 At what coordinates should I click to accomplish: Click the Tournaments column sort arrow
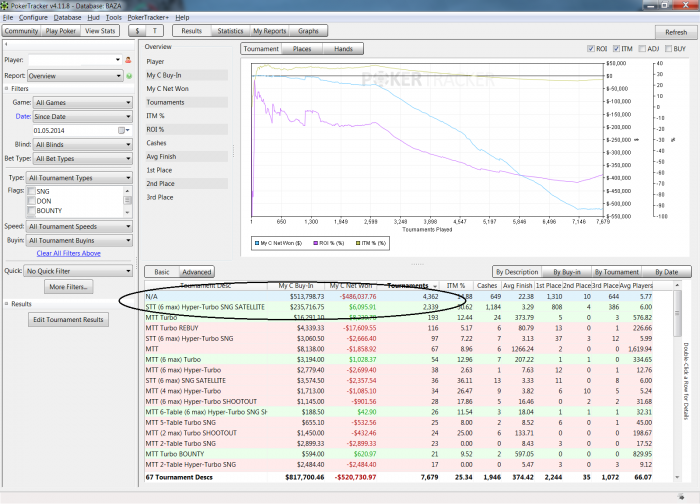pos(435,286)
